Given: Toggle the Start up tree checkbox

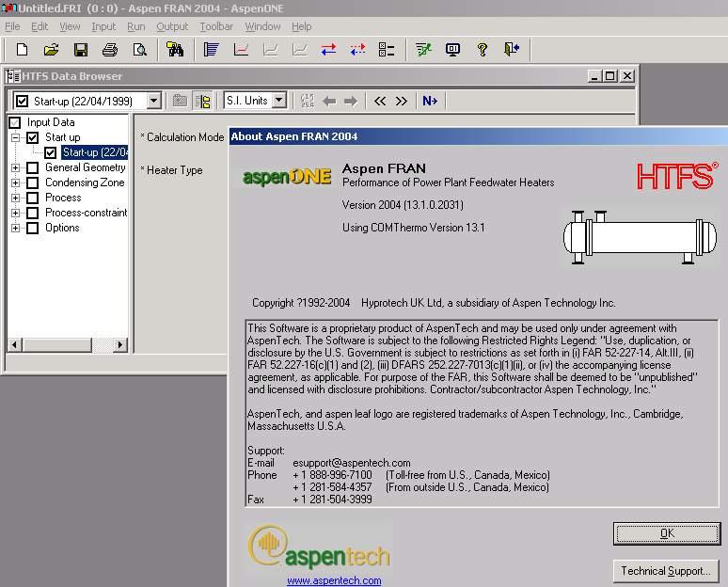Looking at the screenshot, I should click(x=33, y=137).
